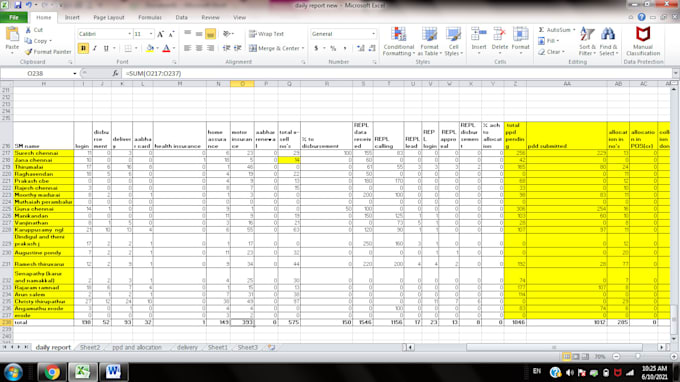Switch to the Formulas tab
The height and width of the screenshot is (382, 680).
tap(150, 17)
